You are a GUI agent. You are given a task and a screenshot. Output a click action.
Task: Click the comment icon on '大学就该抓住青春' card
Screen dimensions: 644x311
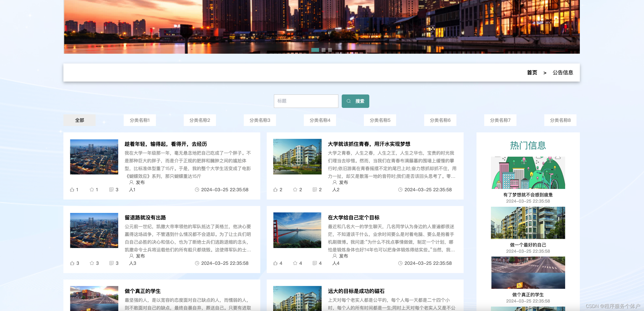click(315, 190)
